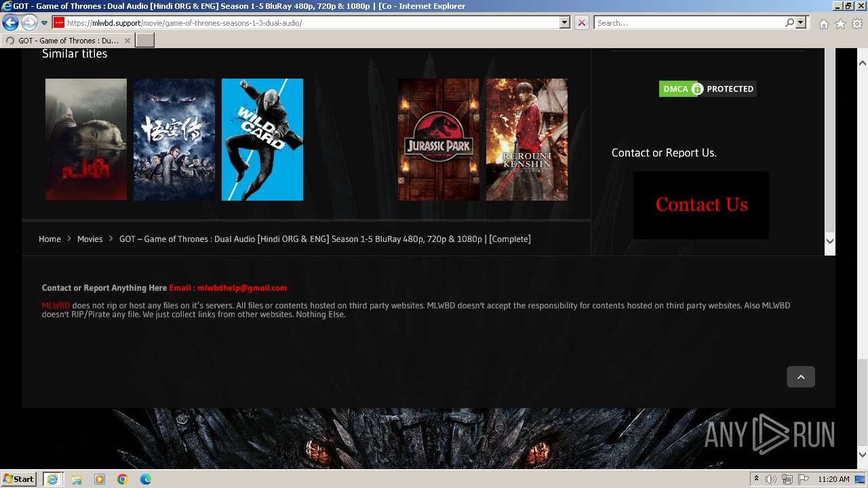Viewport: 868px width, 488px height.
Task: Open the Home icon in browser toolbar
Action: tap(823, 24)
